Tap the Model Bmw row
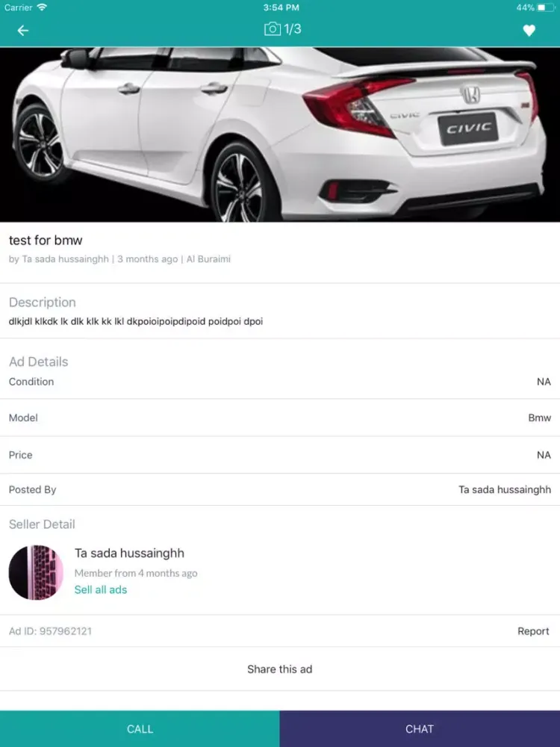This screenshot has width=560, height=747. coord(280,418)
